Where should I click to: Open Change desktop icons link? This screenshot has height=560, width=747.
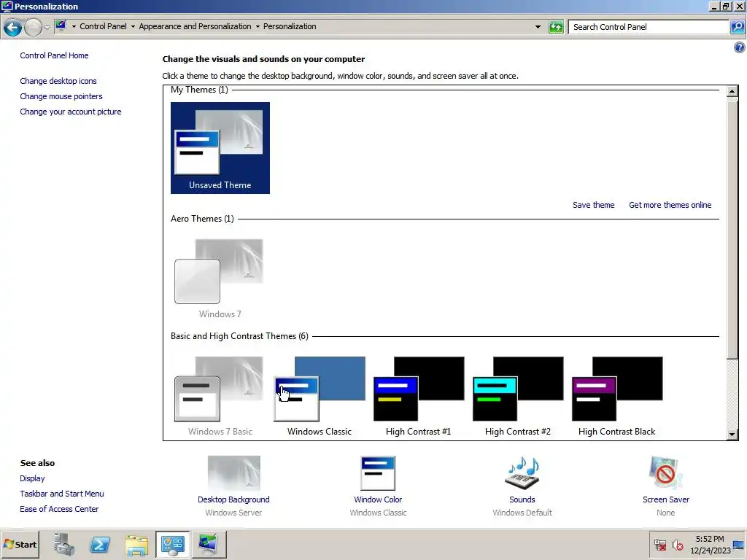point(58,81)
